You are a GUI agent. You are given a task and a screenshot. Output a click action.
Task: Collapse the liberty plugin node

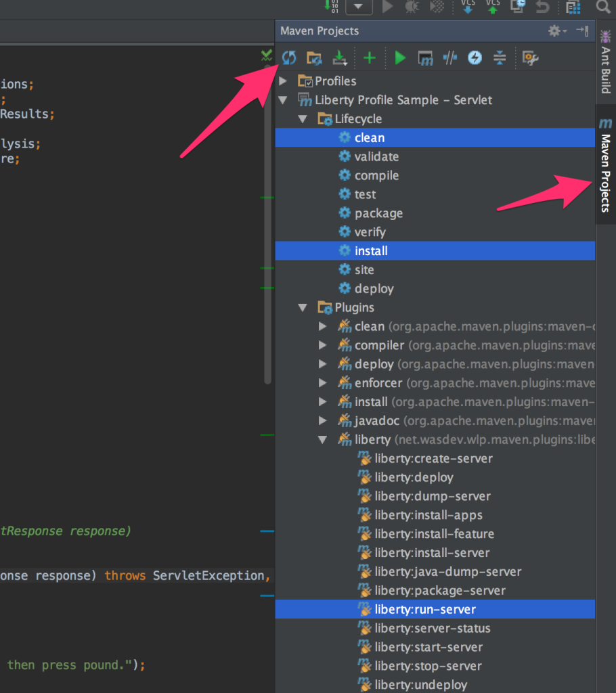click(323, 440)
